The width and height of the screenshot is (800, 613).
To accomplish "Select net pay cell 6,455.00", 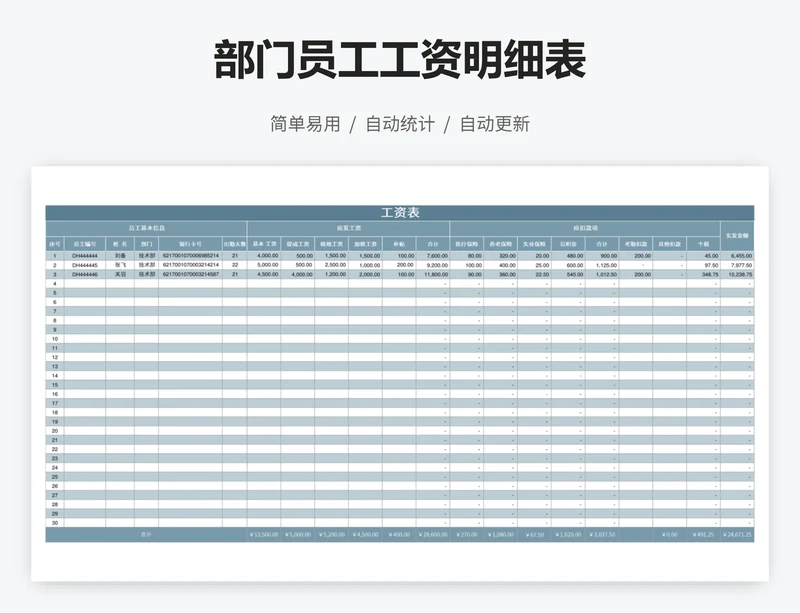I will (737, 256).
